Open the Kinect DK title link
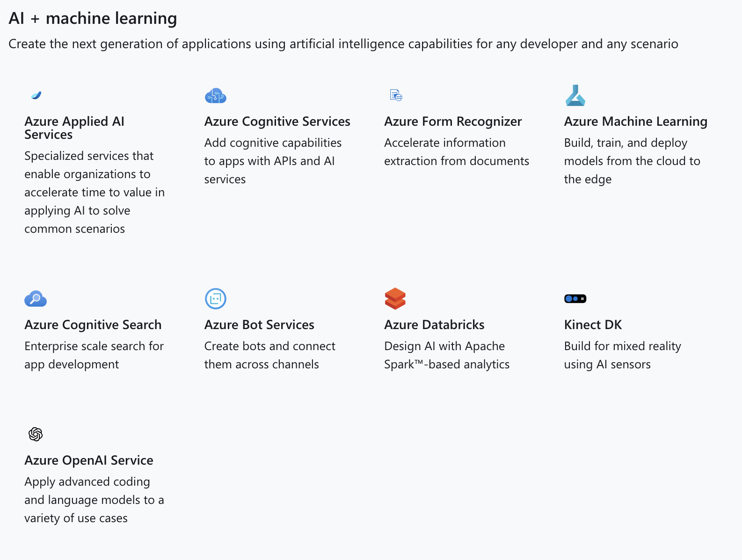This screenshot has height=560, width=742. 593,325
